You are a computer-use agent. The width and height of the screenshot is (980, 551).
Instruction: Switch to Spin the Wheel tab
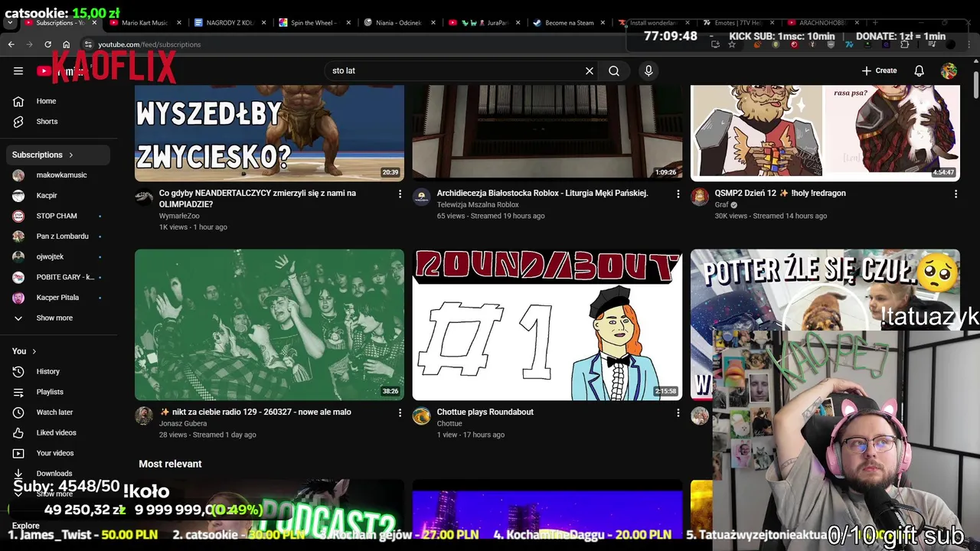click(x=314, y=23)
